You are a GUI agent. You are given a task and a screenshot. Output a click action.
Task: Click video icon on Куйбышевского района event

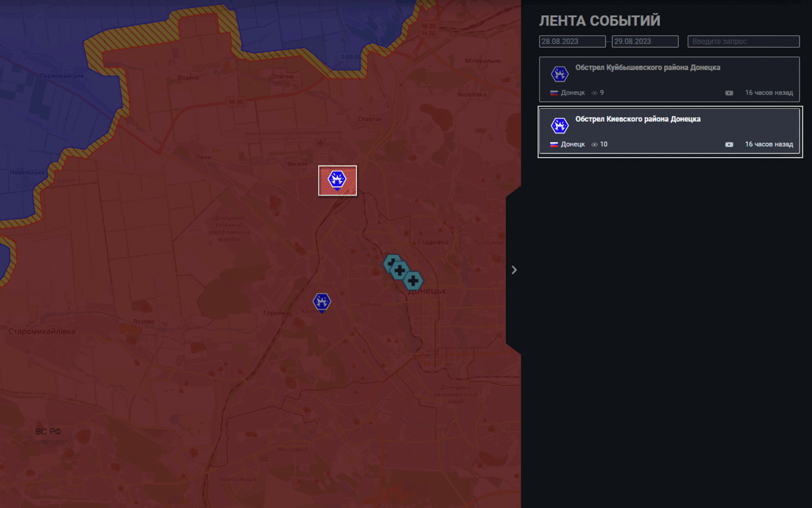click(x=729, y=93)
